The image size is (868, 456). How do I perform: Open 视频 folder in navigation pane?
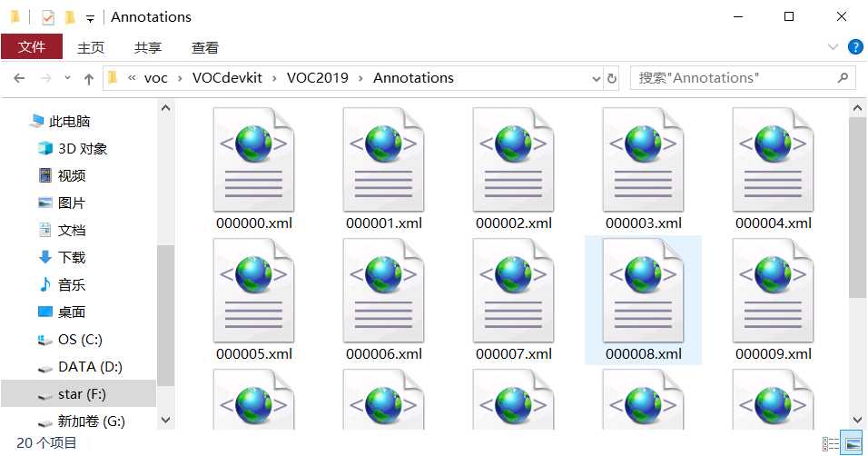[x=62, y=175]
